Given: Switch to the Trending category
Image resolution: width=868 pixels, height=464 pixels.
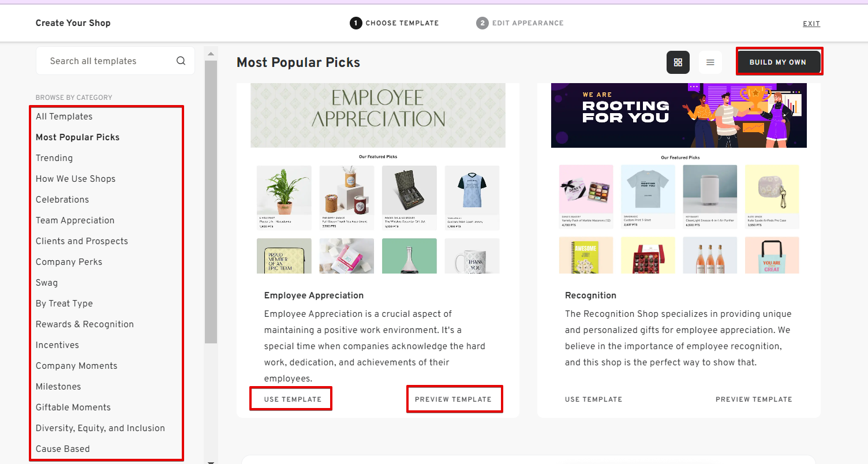Looking at the screenshot, I should 54,158.
